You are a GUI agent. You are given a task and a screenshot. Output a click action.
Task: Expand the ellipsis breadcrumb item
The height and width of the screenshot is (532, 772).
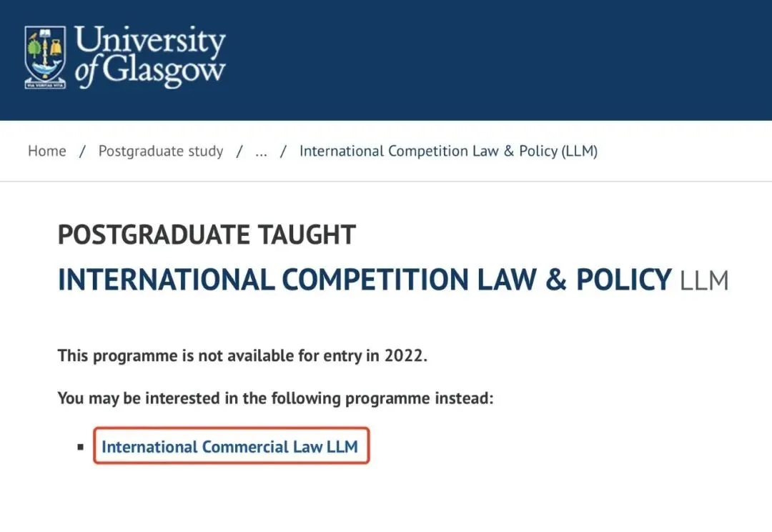[261, 151]
